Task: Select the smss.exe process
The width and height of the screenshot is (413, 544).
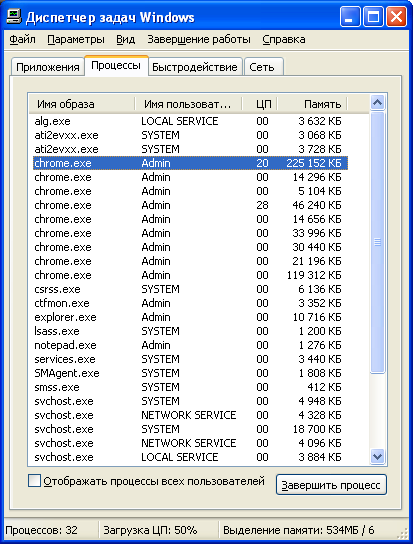Action: (190, 387)
